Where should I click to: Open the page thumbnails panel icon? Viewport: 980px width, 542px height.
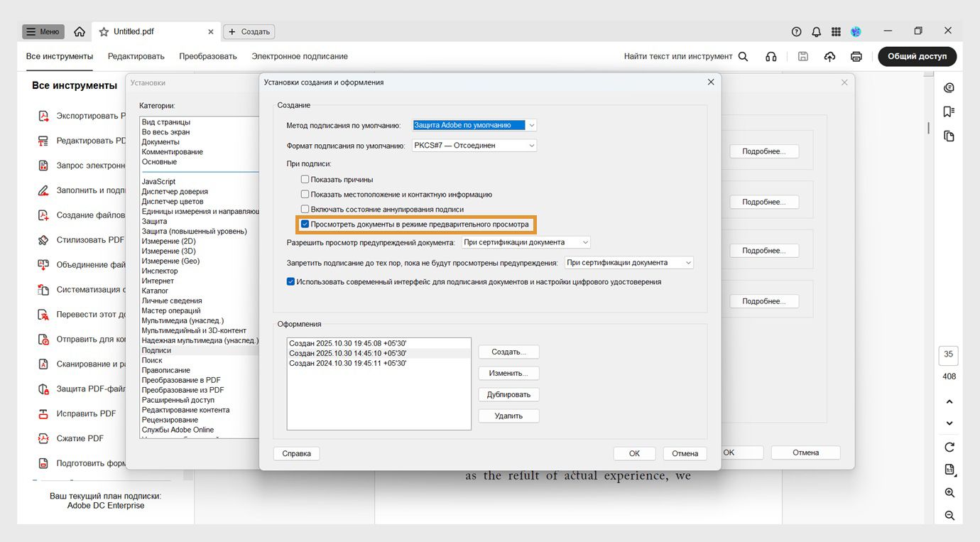[x=949, y=136]
